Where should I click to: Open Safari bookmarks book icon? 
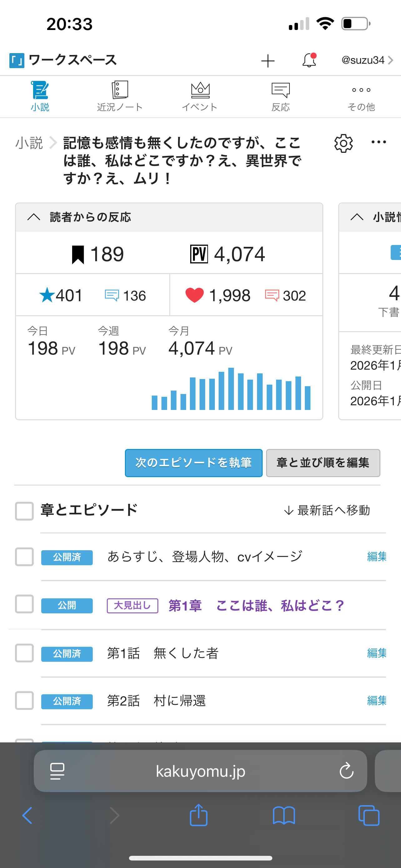point(284,816)
